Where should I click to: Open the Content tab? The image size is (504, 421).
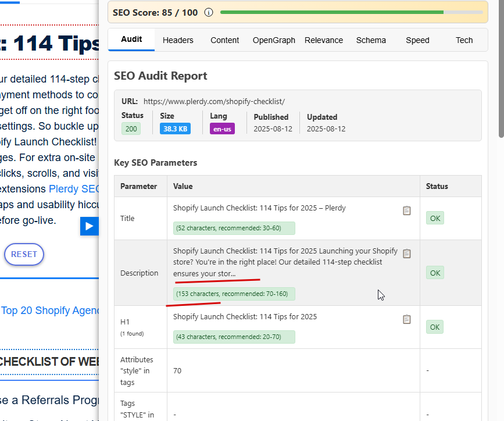click(x=225, y=40)
